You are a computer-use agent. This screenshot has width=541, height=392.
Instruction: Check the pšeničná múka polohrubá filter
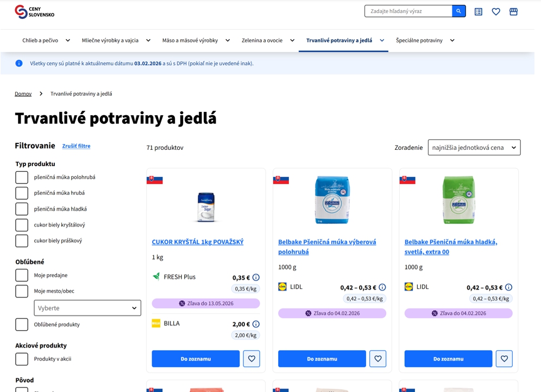point(22,177)
